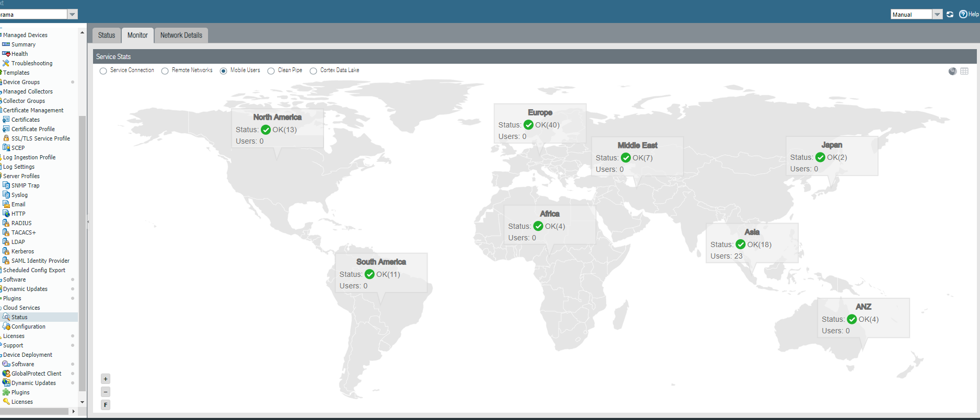
Task: Click the F fit-map button
Action: pyautogui.click(x=106, y=405)
